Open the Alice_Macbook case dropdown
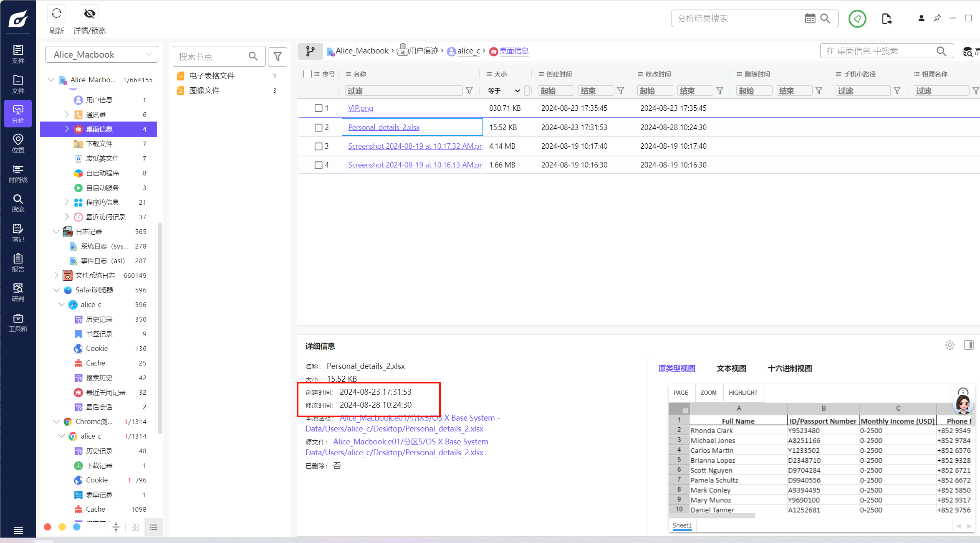980x543 pixels. (102, 55)
